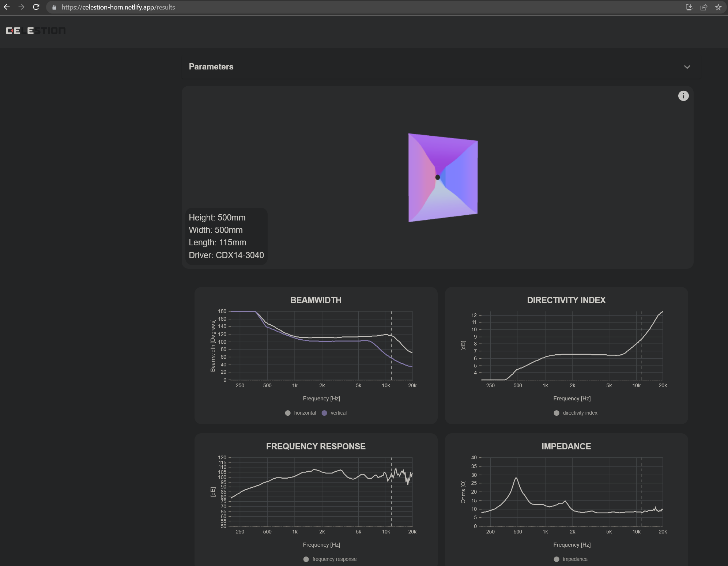
Task: Toggle the horizontal beamwidth legend
Action: click(301, 413)
